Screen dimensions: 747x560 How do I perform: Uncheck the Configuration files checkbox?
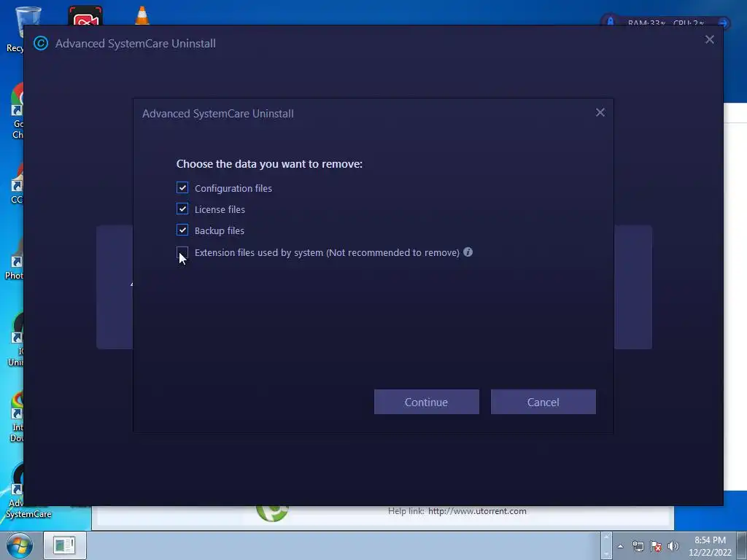click(x=182, y=187)
